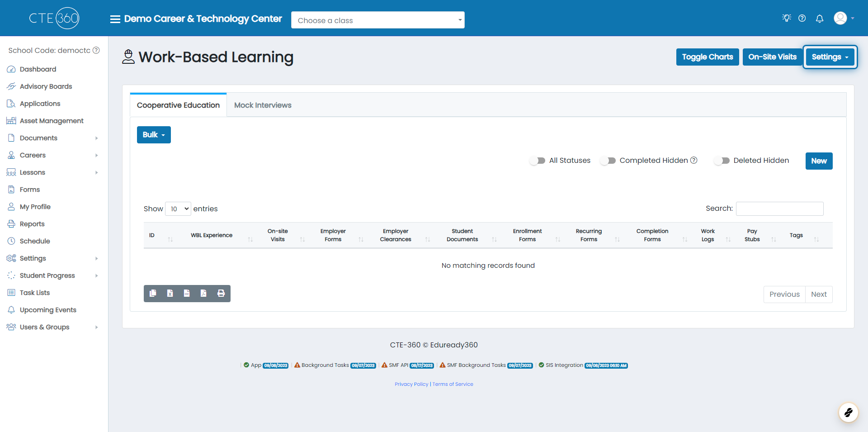The image size is (868, 432).
Task: Open the Settings dropdown button
Action: coord(830,57)
